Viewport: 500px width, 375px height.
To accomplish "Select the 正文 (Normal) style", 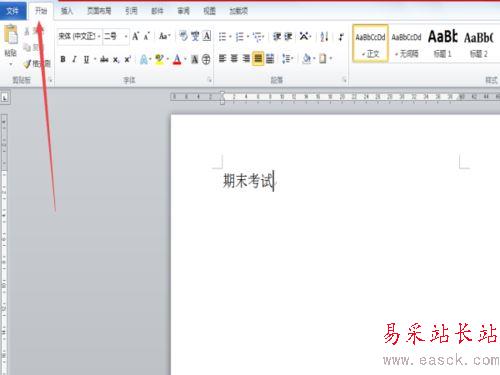I will (x=370, y=43).
